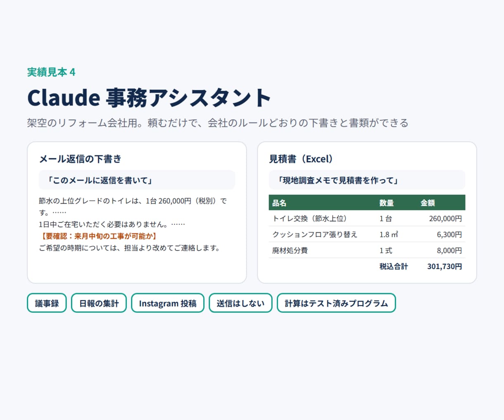The image size is (504, 420).
Task: Click the prompt box 「現地調査メモで見積書を作って」
Action: 367,180
